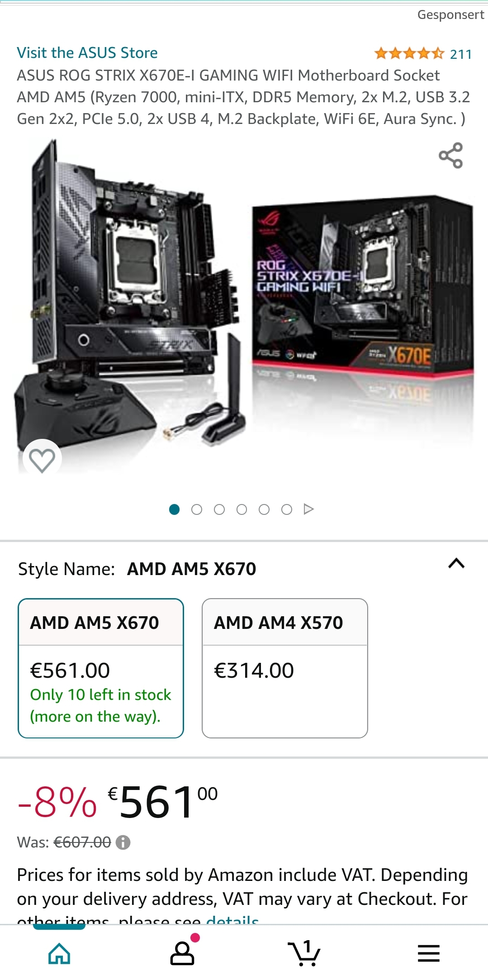Viewport: 488px width, 980px height.
Task: Open the account profile icon
Action: point(182,953)
